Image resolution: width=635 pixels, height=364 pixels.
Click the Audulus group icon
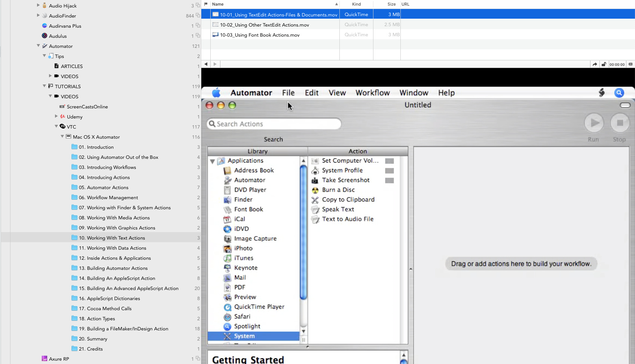coord(45,36)
